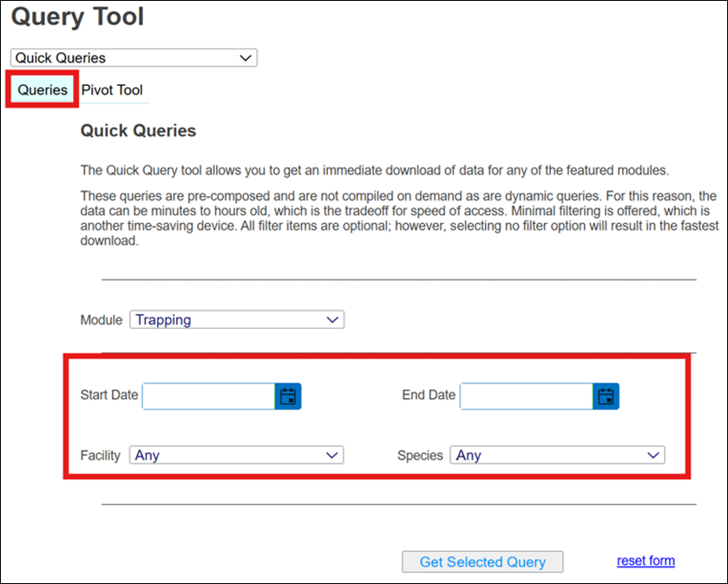This screenshot has height=584, width=728.
Task: Click the reset form link
Action: coord(646,561)
